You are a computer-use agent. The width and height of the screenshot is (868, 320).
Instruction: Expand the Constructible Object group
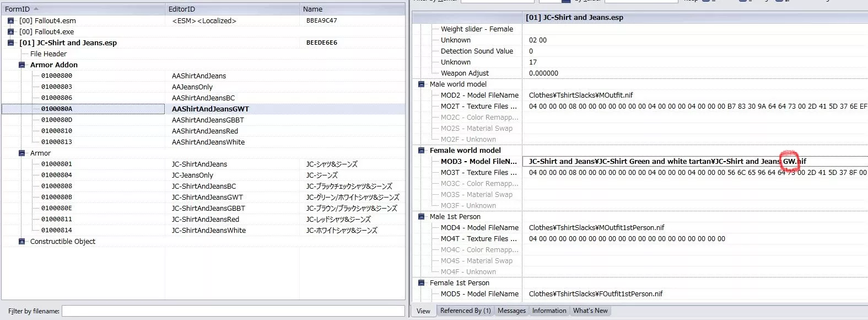(21, 241)
